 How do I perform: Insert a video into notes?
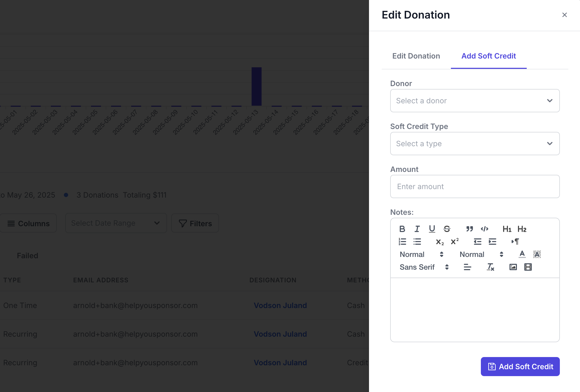pyautogui.click(x=528, y=267)
